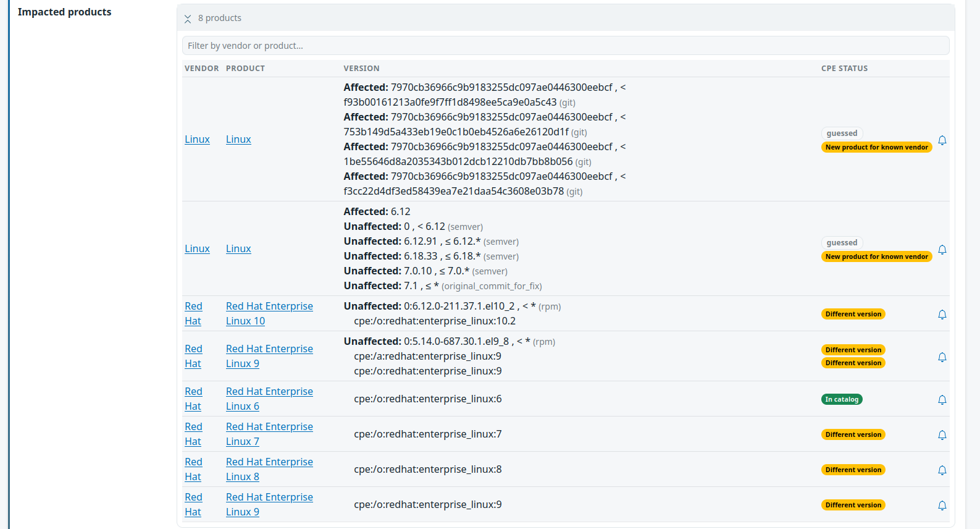
Task: Click cpe:/o:redhat:enterprise_linux:10.2 text
Action: click(435, 321)
